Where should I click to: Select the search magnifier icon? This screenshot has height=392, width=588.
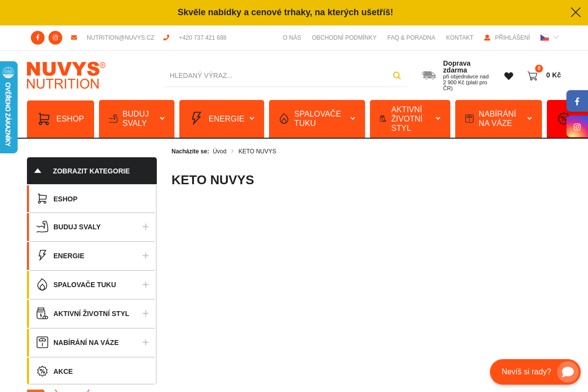point(397,75)
